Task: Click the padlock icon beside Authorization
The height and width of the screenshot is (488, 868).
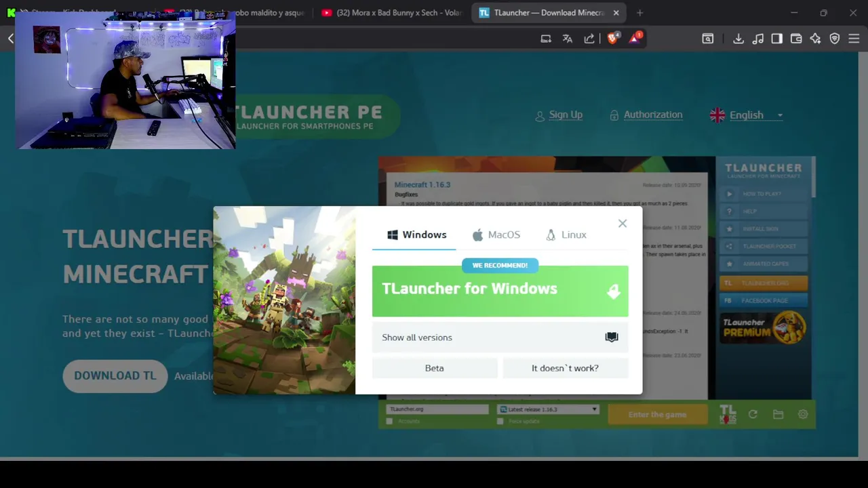Action: (614, 115)
